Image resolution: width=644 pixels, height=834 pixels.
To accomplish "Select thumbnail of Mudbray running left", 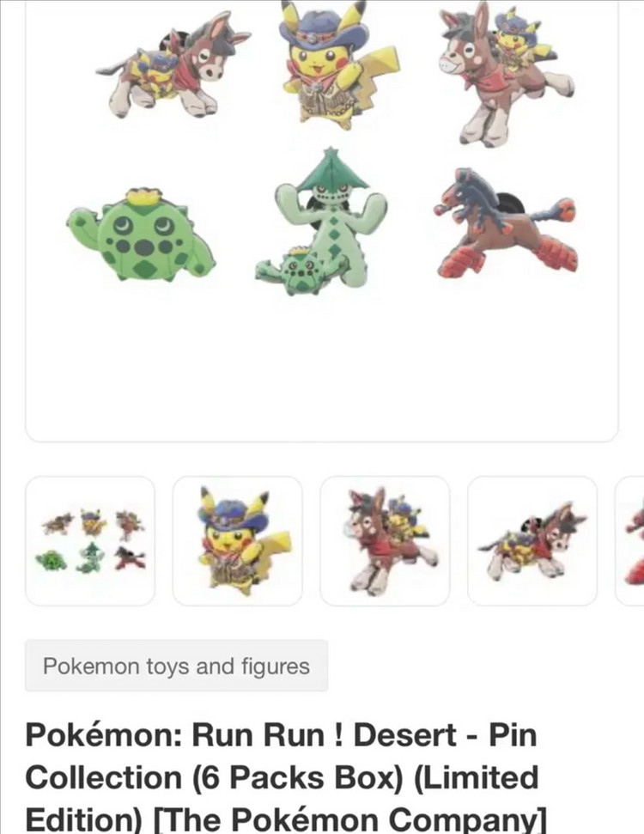I will (x=532, y=541).
